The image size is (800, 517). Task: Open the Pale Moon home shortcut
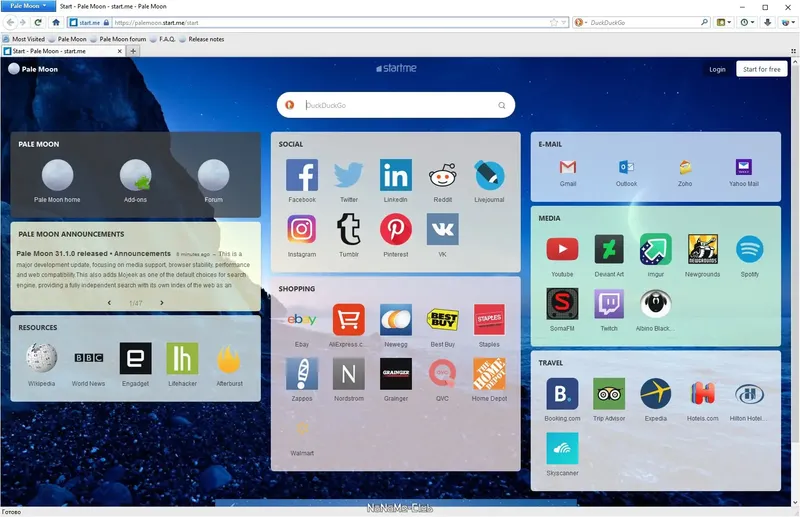57,175
